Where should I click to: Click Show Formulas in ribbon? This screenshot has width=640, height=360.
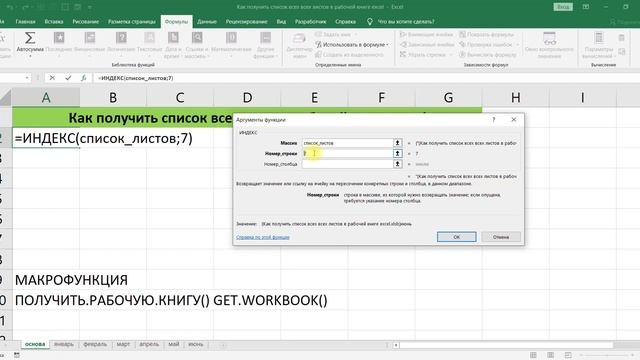coord(487,35)
